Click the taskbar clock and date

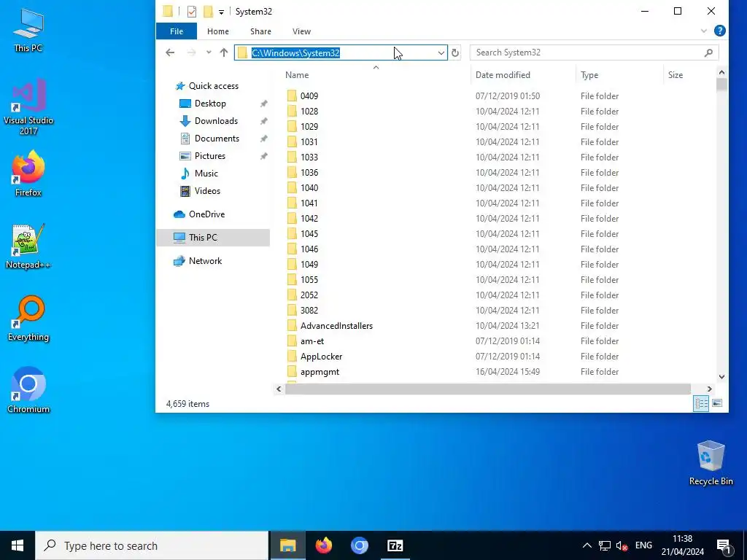[x=682, y=545]
